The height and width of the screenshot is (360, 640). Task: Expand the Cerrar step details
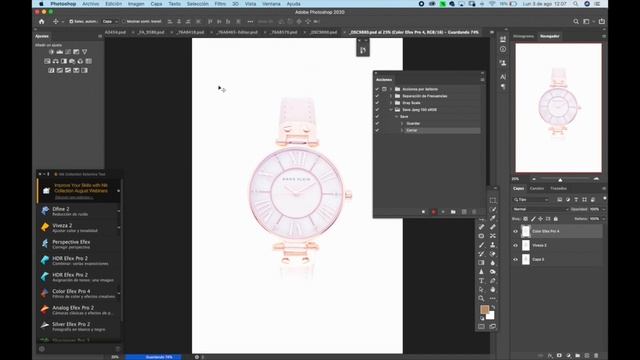402,130
